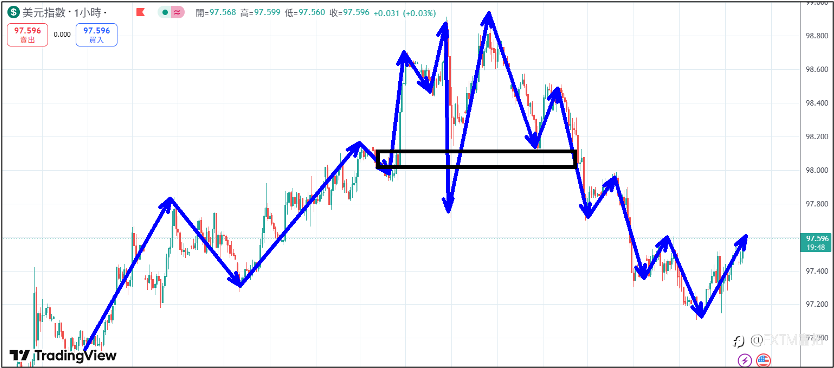Click the 0.000 spread value
Image resolution: width=834 pixels, height=368 pixels.
pos(62,35)
